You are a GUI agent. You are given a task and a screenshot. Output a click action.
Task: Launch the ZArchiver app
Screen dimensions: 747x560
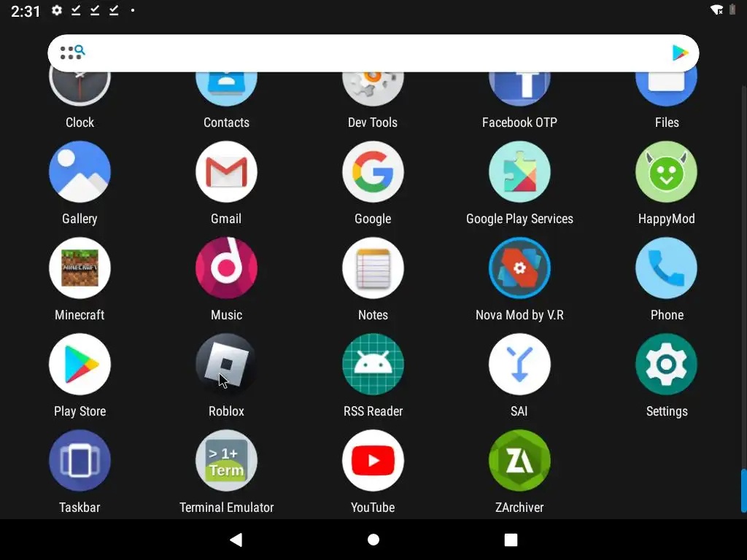[x=519, y=461]
